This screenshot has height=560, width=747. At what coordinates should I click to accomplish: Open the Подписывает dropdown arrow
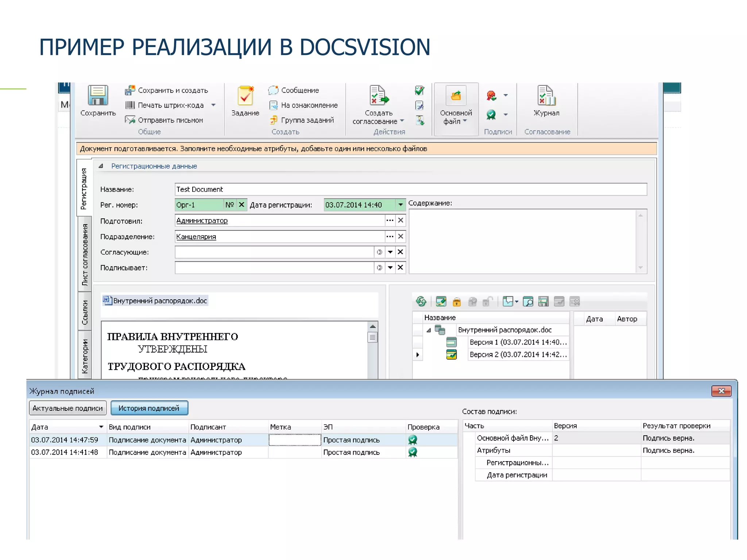pos(390,268)
